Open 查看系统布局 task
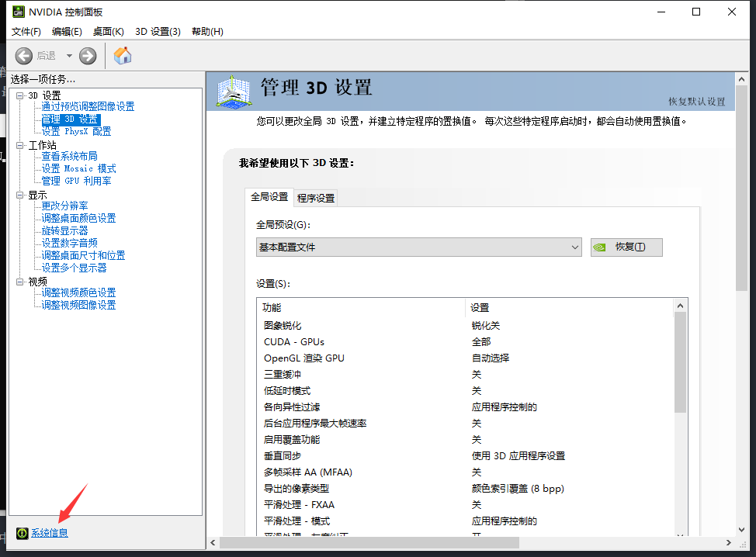Viewport: 756px width, 557px height. click(69, 156)
